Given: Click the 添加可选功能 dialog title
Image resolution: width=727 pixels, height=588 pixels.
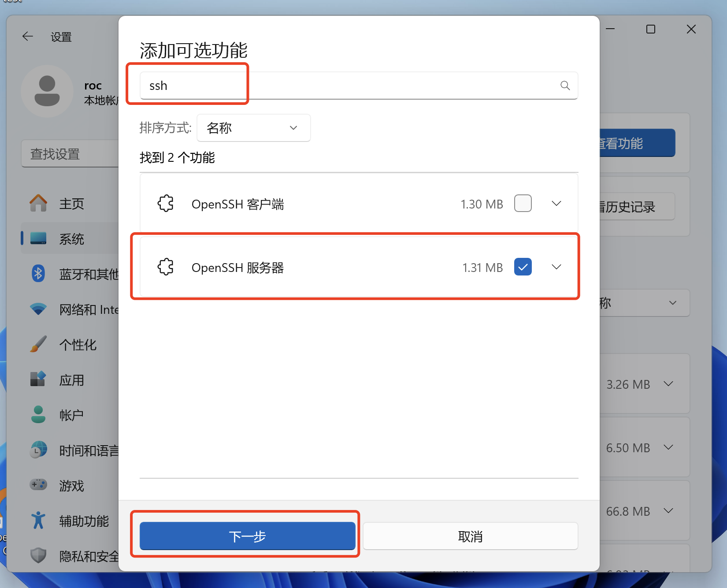Looking at the screenshot, I should click(193, 50).
